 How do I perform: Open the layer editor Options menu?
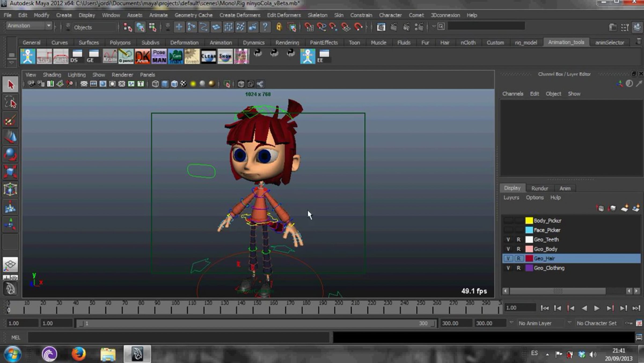[x=535, y=198]
